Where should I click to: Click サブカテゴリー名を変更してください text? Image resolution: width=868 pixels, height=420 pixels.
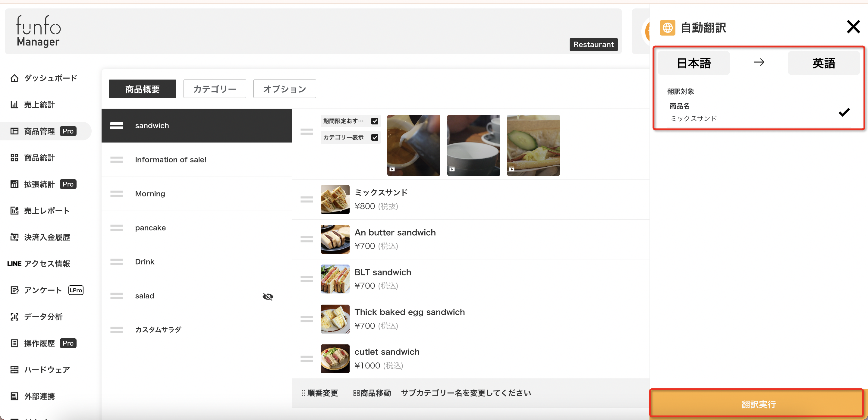466,393
